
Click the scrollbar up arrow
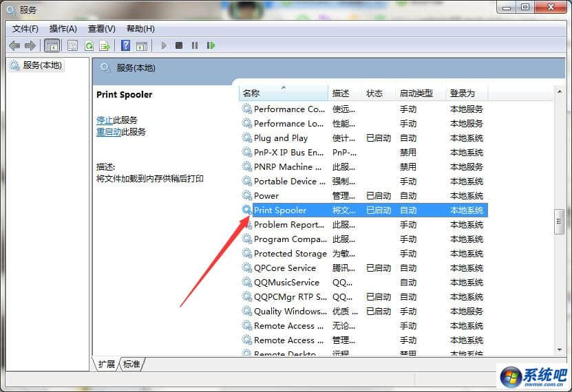(x=559, y=91)
